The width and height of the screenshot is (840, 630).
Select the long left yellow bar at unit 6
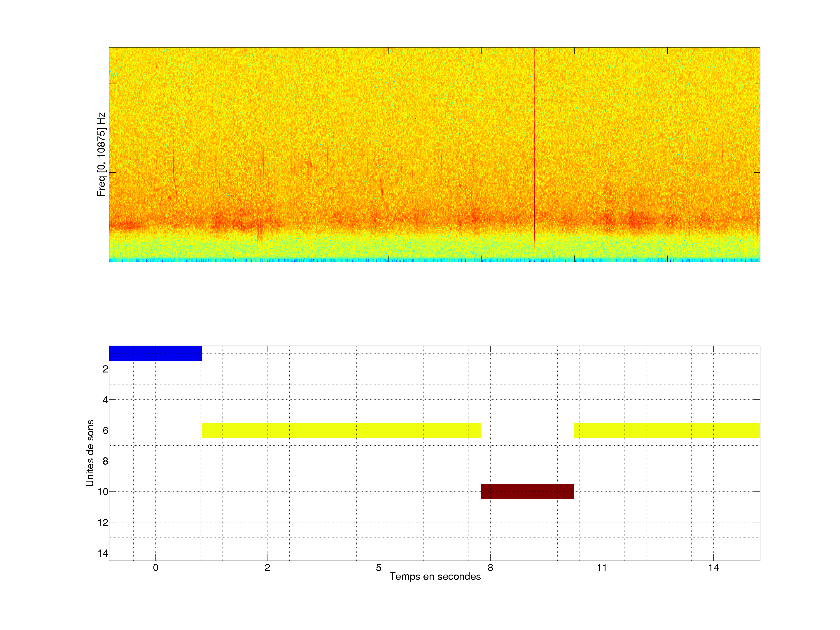tap(341, 430)
